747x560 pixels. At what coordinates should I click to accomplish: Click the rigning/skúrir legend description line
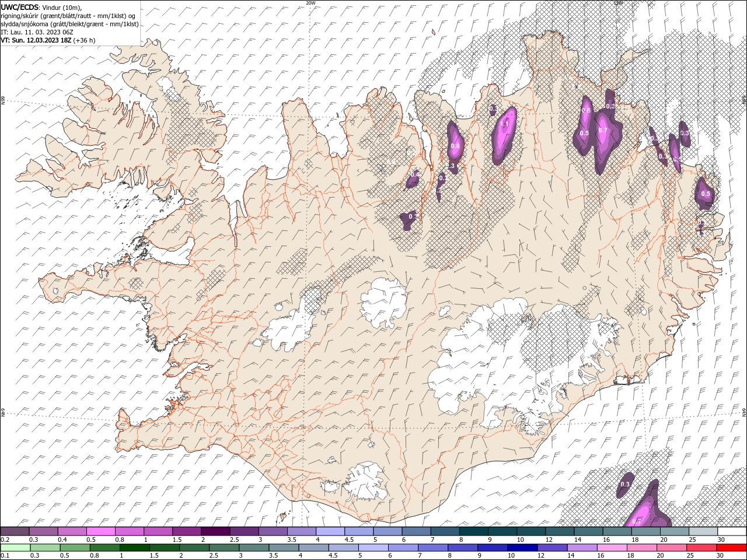pyautogui.click(x=68, y=16)
